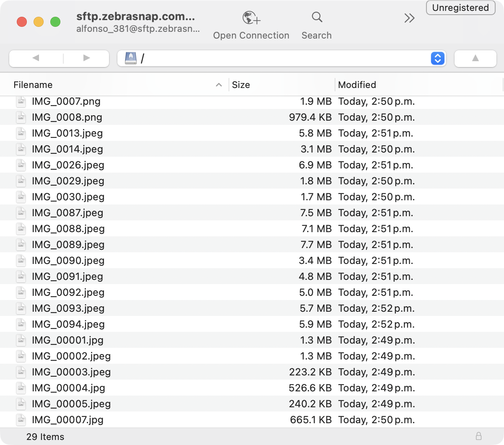Click the Search magnifier icon
The image size is (504, 445).
pos(317,17)
